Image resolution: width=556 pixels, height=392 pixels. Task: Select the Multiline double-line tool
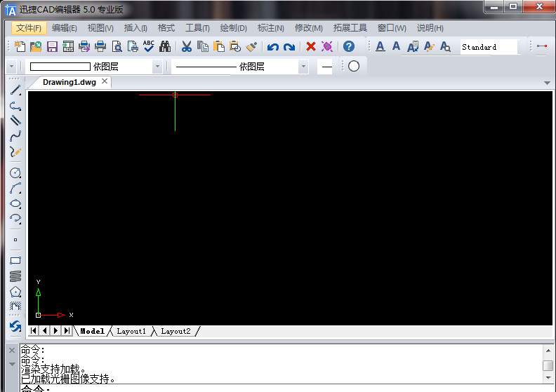click(15, 121)
